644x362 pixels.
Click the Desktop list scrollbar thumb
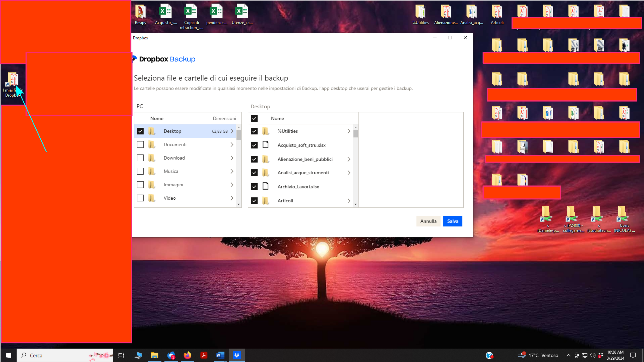(356, 134)
